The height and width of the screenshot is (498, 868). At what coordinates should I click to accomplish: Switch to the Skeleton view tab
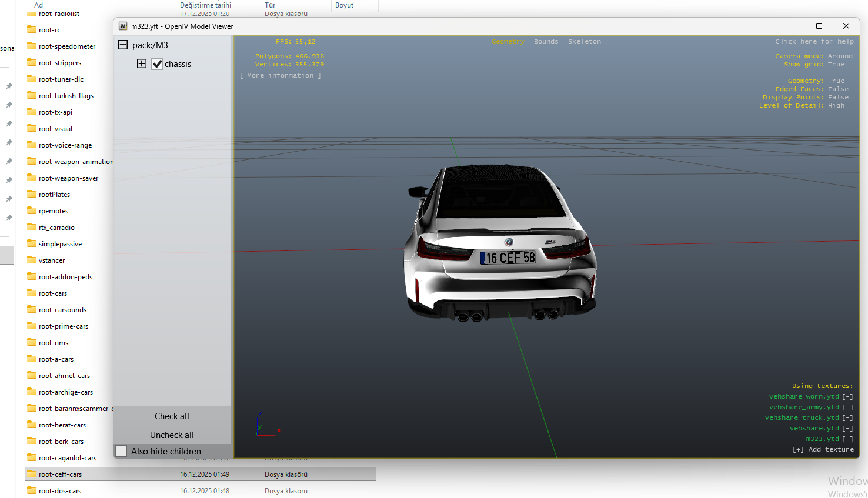click(x=585, y=42)
